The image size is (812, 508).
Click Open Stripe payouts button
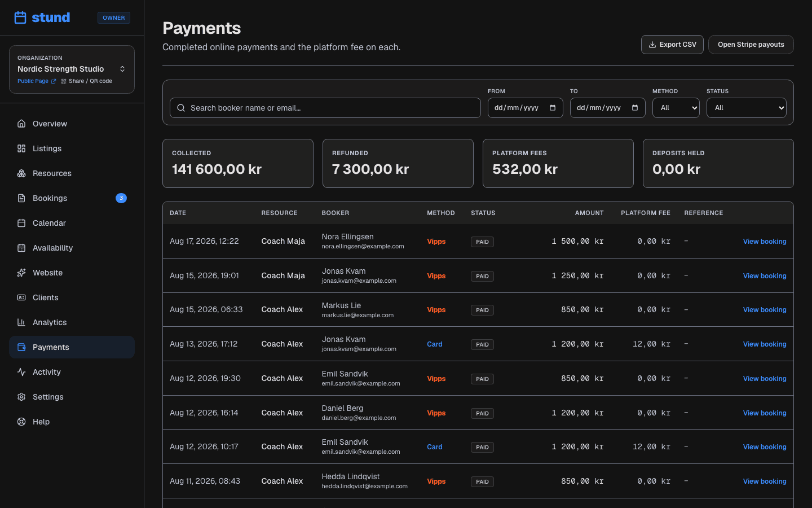pos(751,45)
